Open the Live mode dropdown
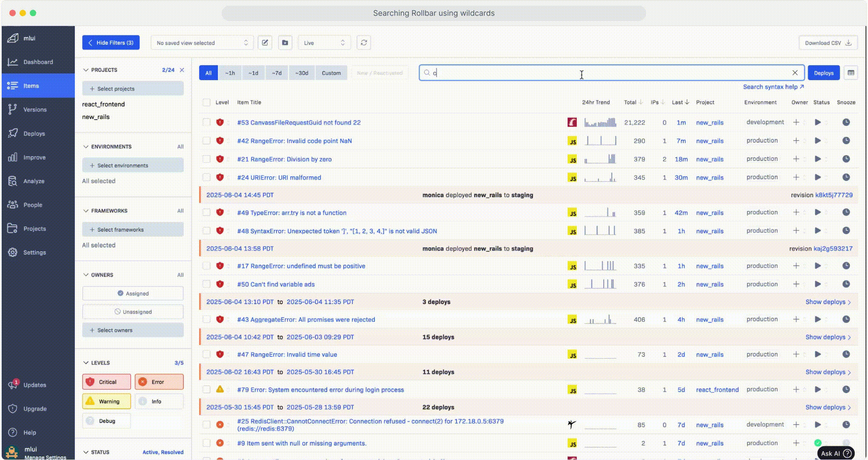The height and width of the screenshot is (460, 868). pyautogui.click(x=324, y=43)
